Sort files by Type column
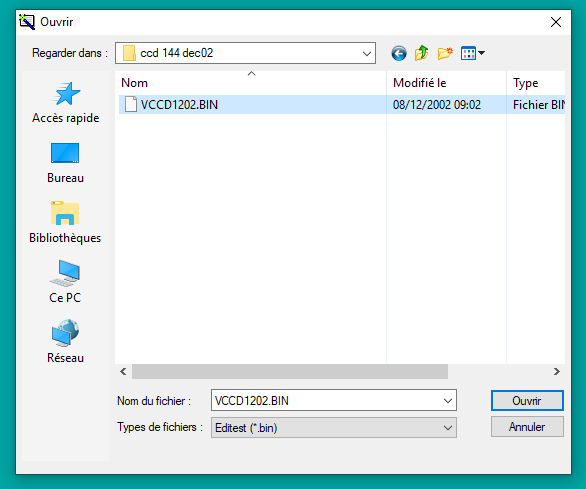 tap(536, 83)
